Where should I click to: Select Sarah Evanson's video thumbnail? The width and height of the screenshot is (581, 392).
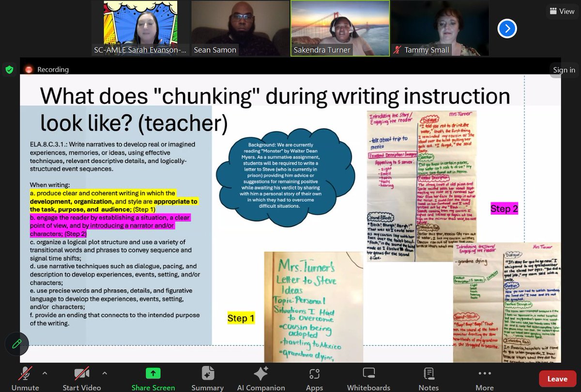point(140,28)
